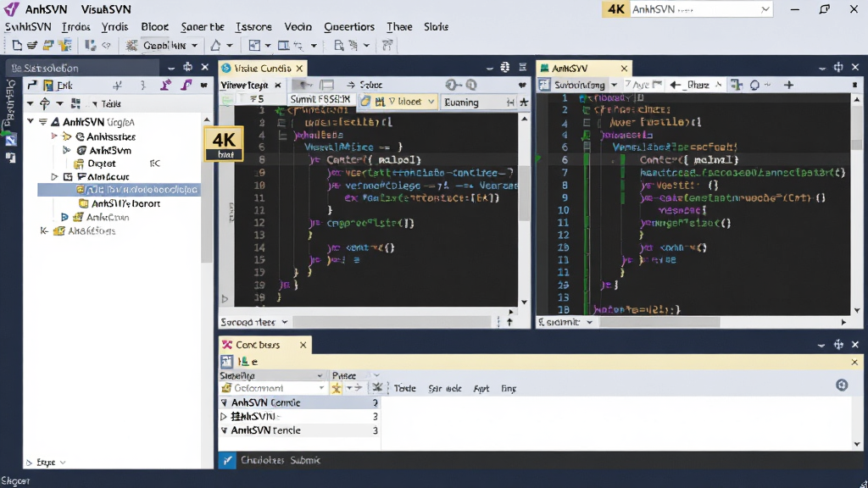
Task: Click the gold star icon beside the Gelcomant dropdown
Action: pyautogui.click(x=336, y=388)
